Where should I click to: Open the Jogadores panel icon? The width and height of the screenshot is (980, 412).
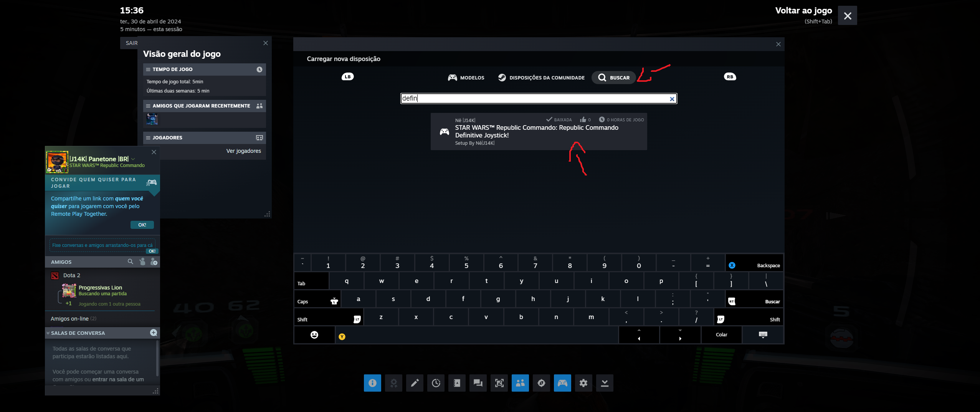point(259,137)
